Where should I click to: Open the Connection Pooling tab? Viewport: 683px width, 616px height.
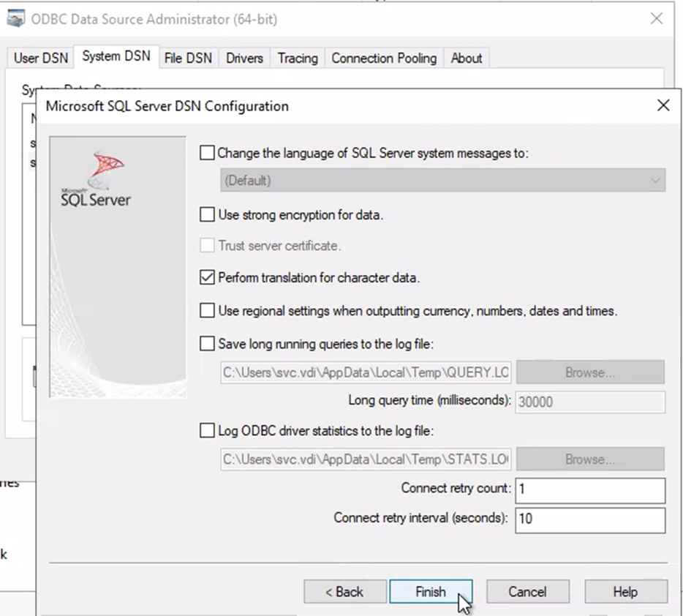point(384,59)
